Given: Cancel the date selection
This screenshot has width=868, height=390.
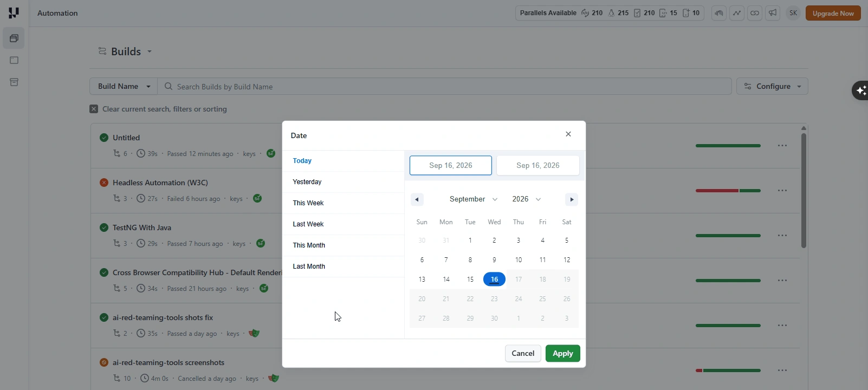Looking at the screenshot, I should (523, 353).
